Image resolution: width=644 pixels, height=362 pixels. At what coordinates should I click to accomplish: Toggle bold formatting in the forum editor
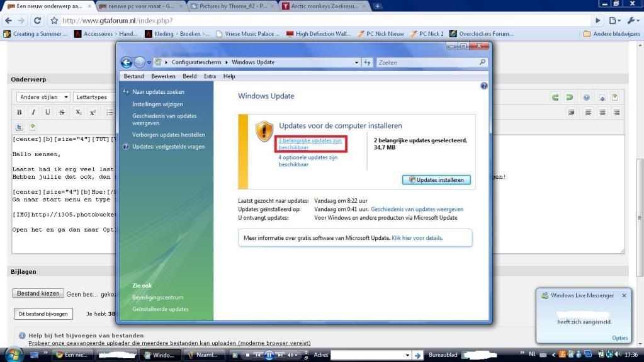click(20, 112)
